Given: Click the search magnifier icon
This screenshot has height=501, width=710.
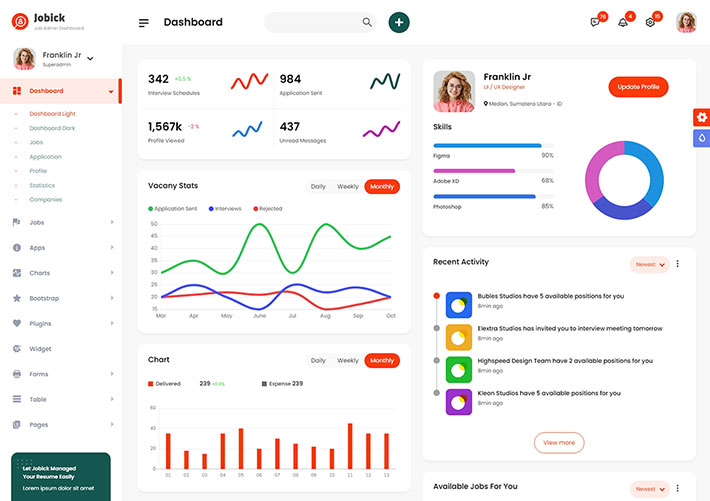Looking at the screenshot, I should (367, 22).
